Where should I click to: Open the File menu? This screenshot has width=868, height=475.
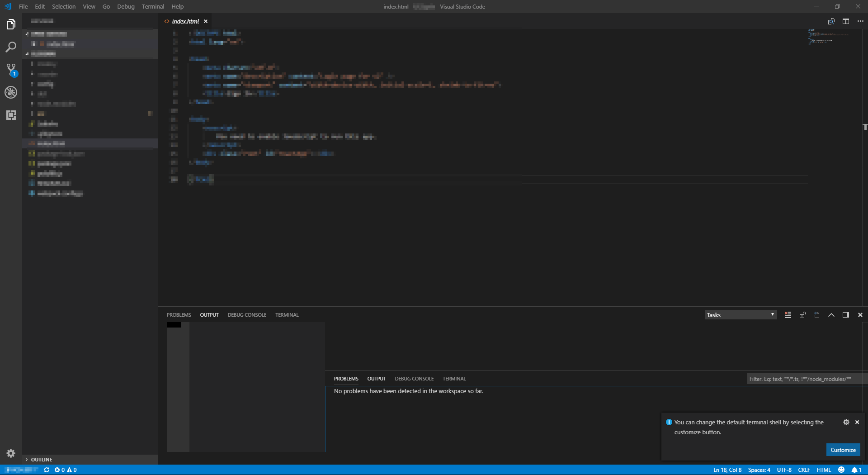click(24, 6)
